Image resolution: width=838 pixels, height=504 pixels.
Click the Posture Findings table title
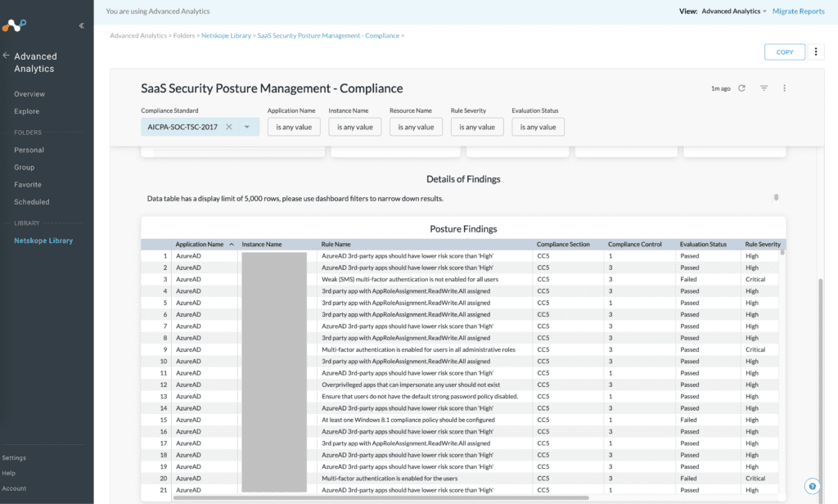pos(463,229)
